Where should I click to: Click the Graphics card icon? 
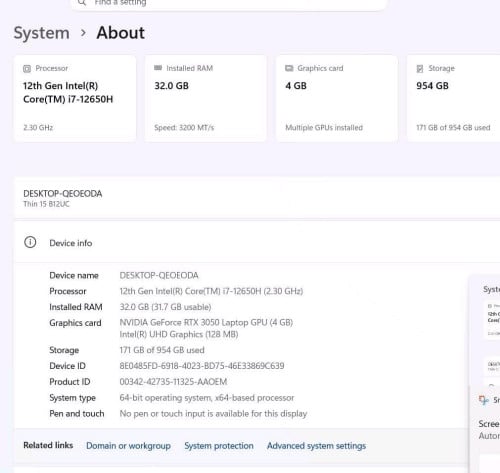[289, 68]
